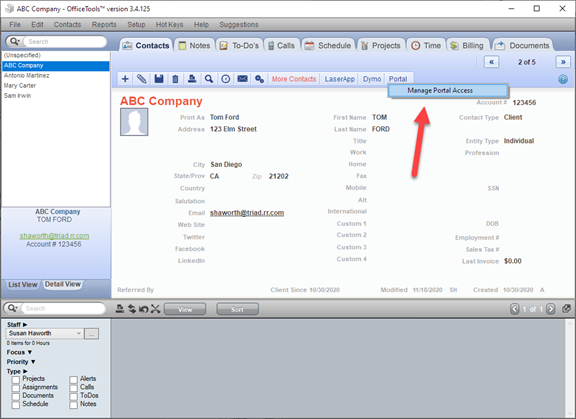Click the pop-out window icon at lower right
The width and height of the screenshot is (576, 419).
pos(566,309)
